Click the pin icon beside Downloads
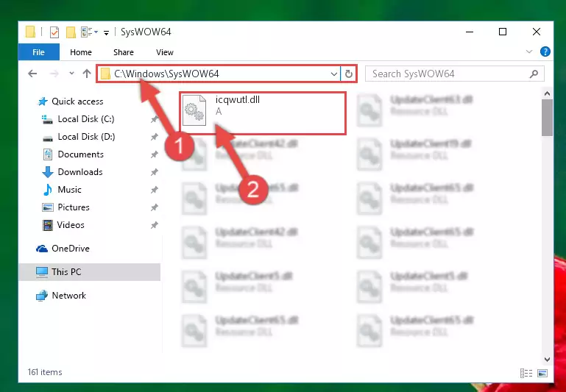The height and width of the screenshot is (392, 566). (x=155, y=172)
